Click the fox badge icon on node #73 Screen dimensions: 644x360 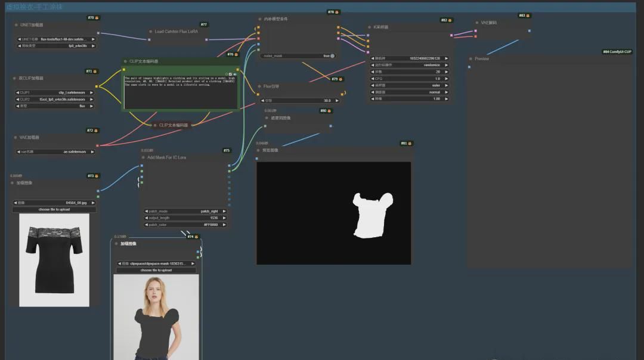tap(97, 176)
